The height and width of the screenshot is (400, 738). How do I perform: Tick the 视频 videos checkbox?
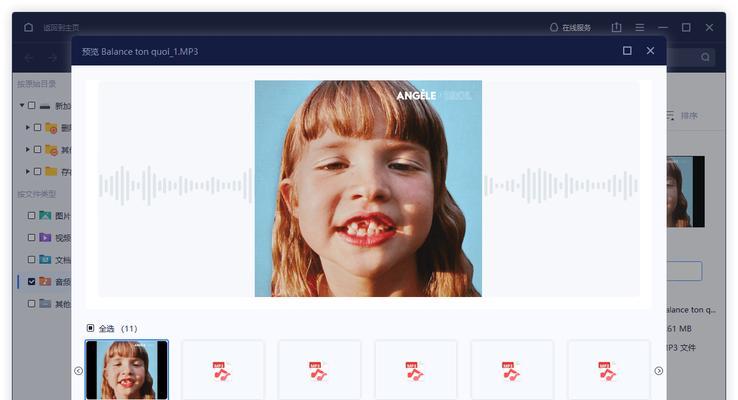point(32,237)
